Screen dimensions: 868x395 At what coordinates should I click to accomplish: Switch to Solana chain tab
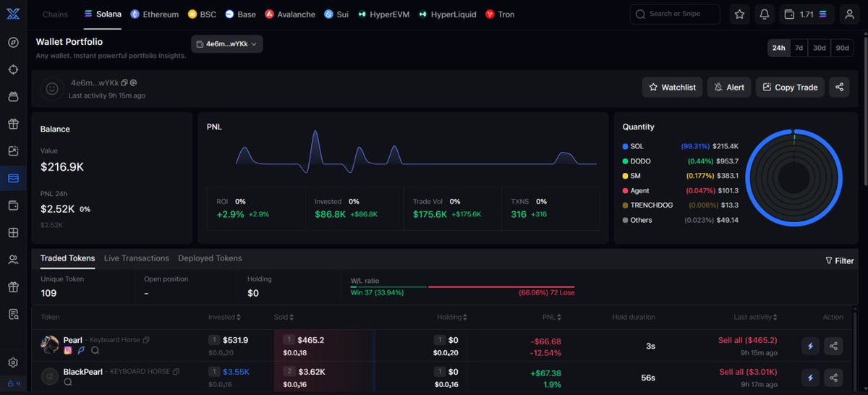(x=103, y=14)
